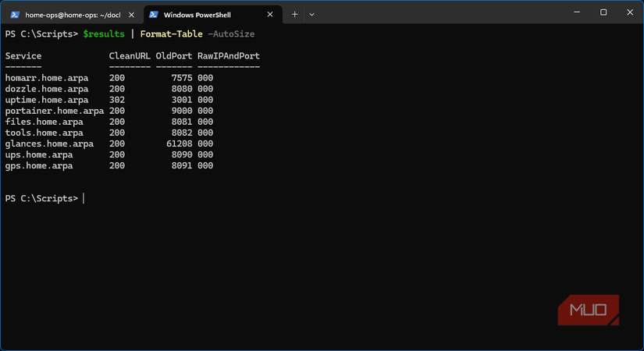Viewport: 644px width, 351px height.
Task: Minimize the terminal window
Action: click(x=577, y=12)
